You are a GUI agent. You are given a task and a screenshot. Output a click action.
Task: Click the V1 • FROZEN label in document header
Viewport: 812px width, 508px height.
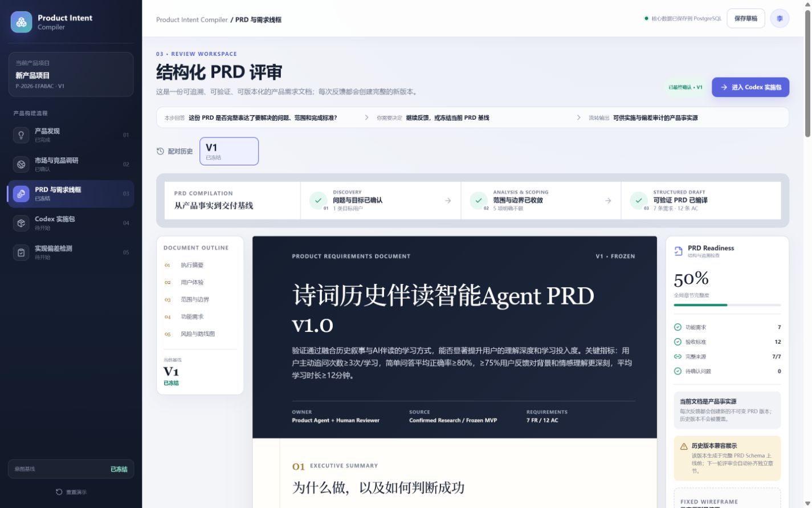click(x=615, y=257)
